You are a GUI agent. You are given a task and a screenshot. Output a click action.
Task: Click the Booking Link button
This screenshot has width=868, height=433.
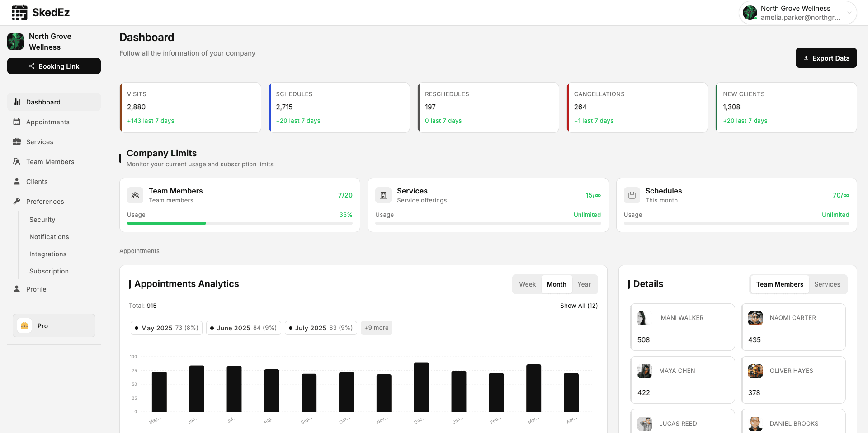coord(54,66)
